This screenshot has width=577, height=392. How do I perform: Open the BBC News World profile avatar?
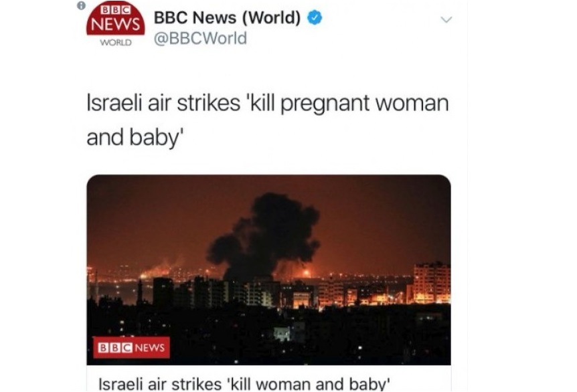point(116,24)
